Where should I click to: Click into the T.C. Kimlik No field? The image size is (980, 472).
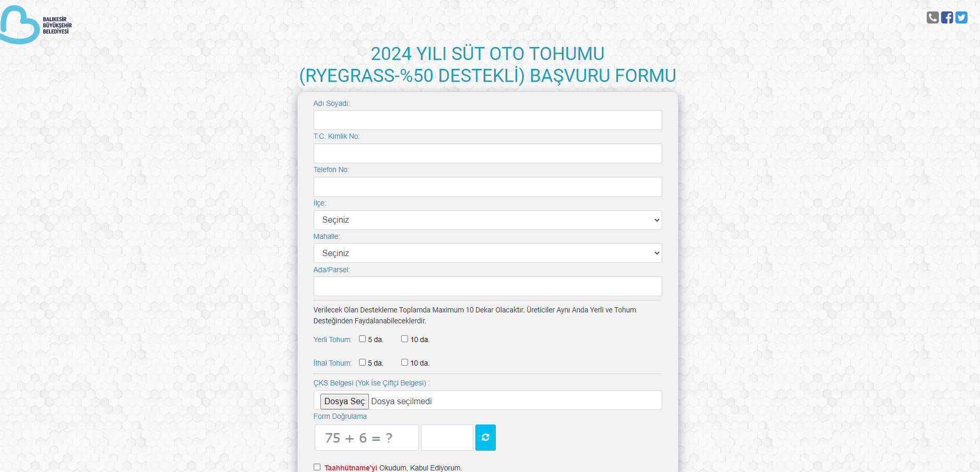[487, 153]
